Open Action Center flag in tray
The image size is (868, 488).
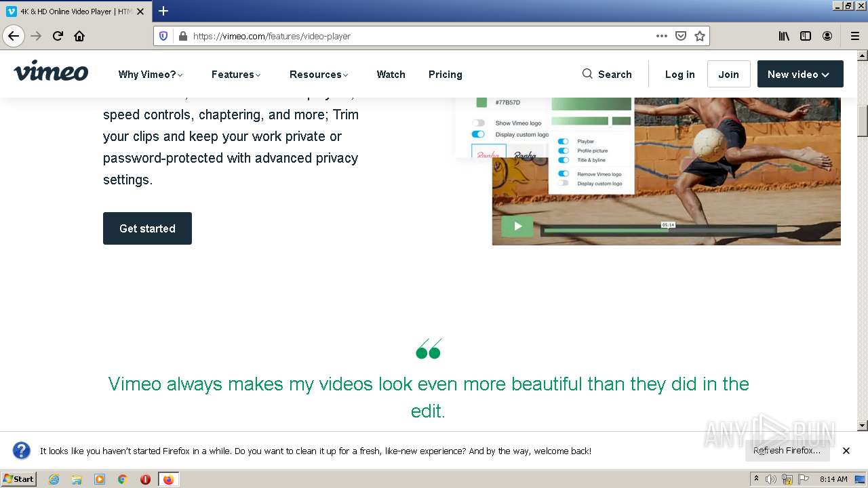click(804, 479)
